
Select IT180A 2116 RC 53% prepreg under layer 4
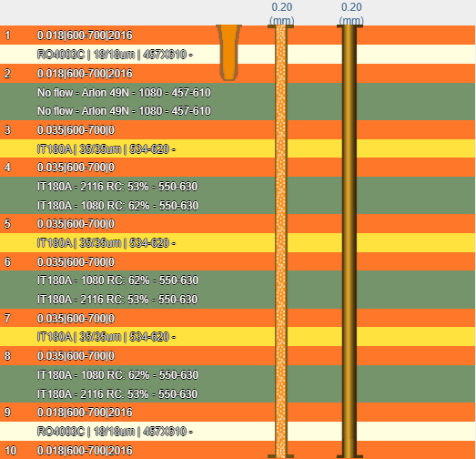point(238,186)
